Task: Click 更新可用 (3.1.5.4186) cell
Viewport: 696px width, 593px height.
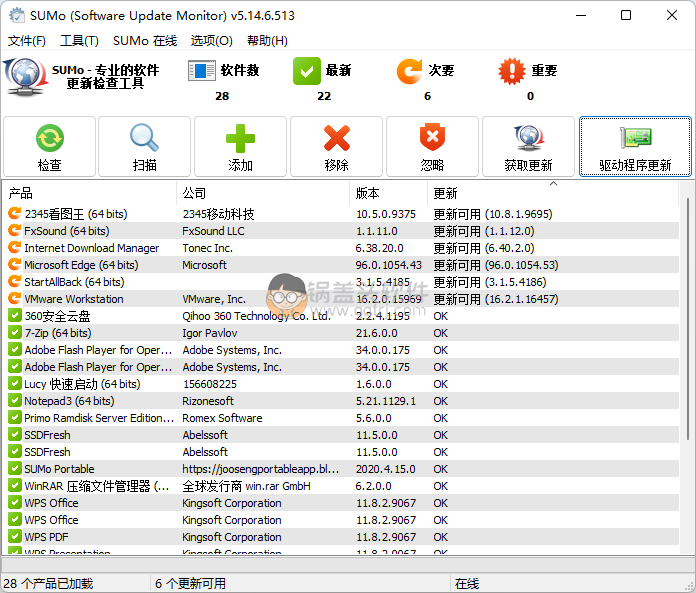Action: click(490, 282)
